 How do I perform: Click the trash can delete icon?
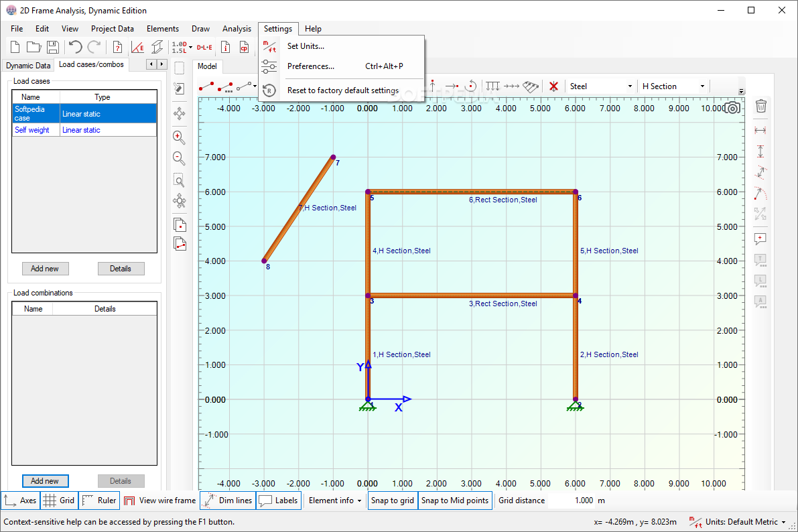pos(761,106)
